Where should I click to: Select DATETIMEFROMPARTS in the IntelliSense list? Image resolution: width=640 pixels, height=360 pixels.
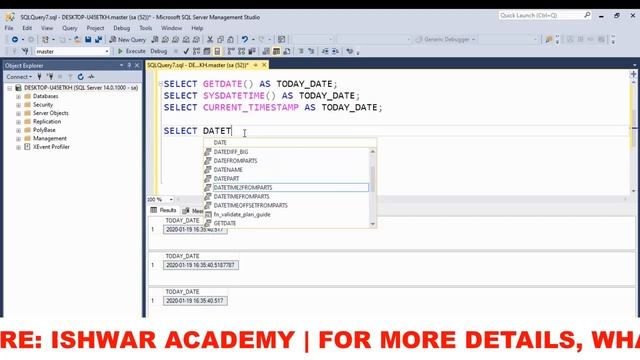(x=241, y=197)
